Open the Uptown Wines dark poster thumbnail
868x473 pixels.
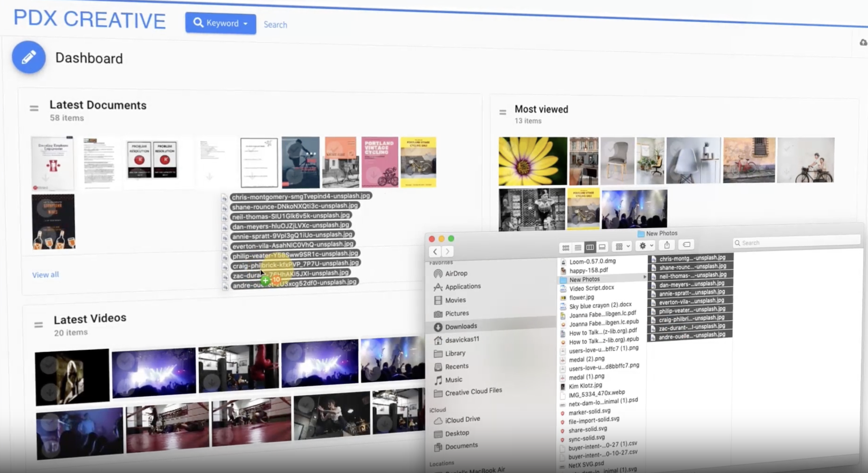53,222
